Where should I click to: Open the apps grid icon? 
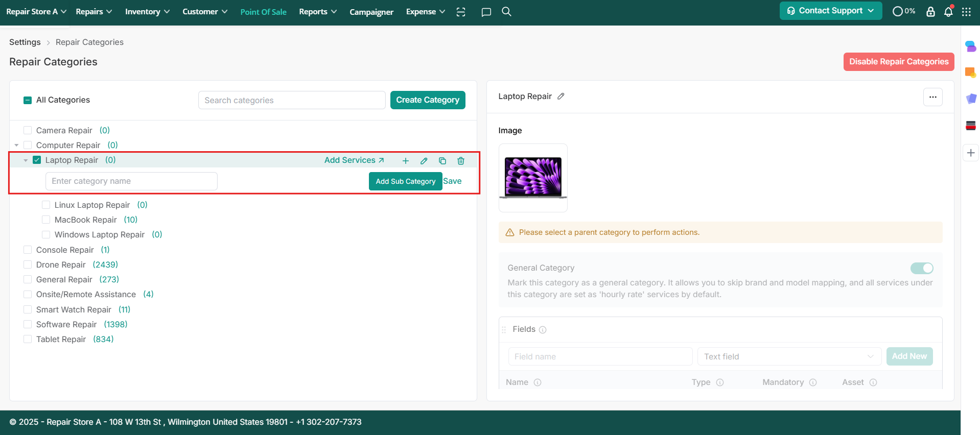click(x=966, y=12)
